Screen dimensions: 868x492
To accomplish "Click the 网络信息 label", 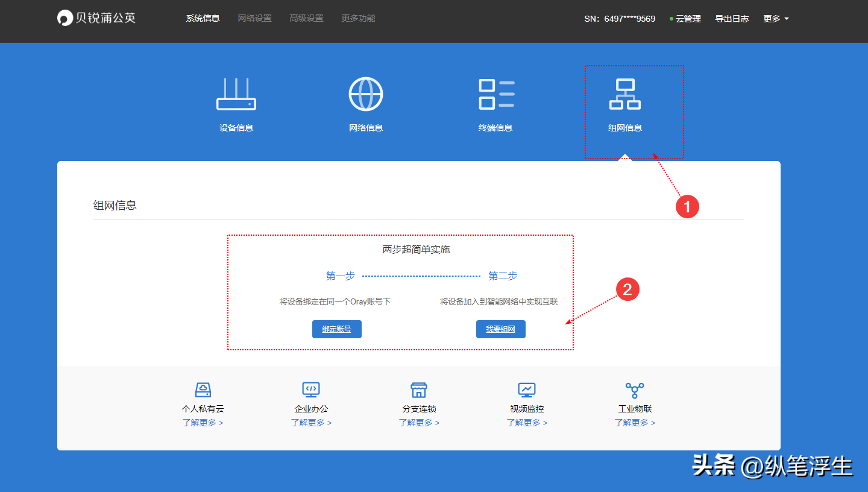I will pos(366,128).
